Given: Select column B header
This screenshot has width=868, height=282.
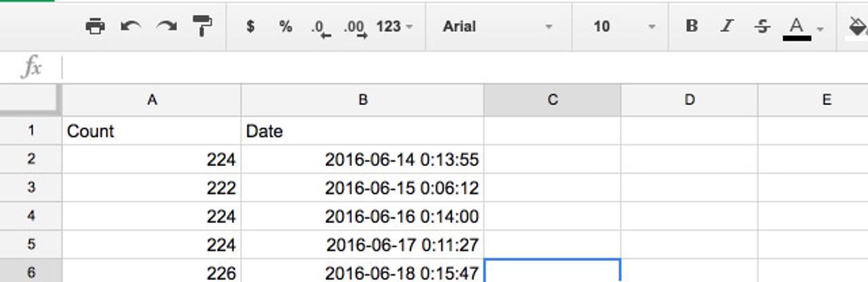Looking at the screenshot, I should point(363,100).
